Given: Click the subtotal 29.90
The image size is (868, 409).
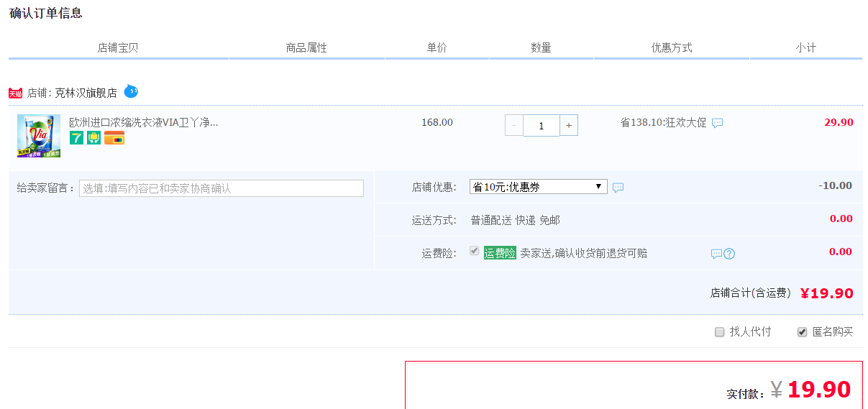Looking at the screenshot, I should coord(839,122).
